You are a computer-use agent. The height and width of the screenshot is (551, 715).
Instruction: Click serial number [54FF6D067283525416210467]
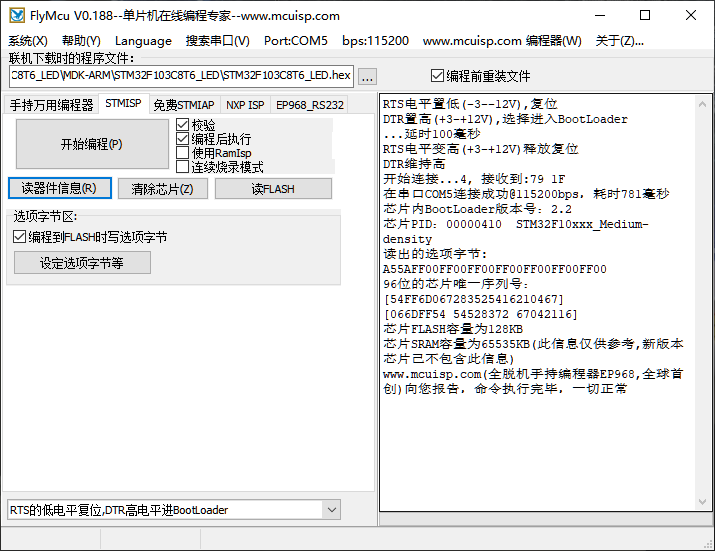coord(474,299)
